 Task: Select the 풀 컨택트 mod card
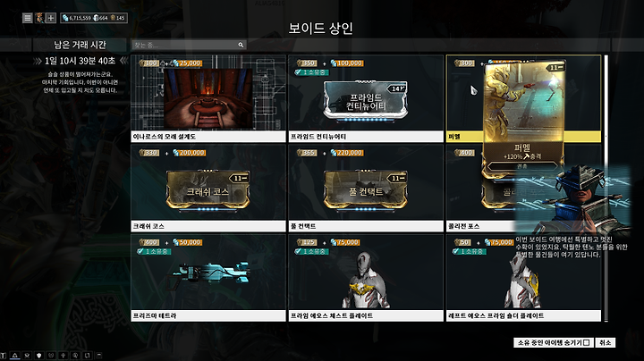366,189
